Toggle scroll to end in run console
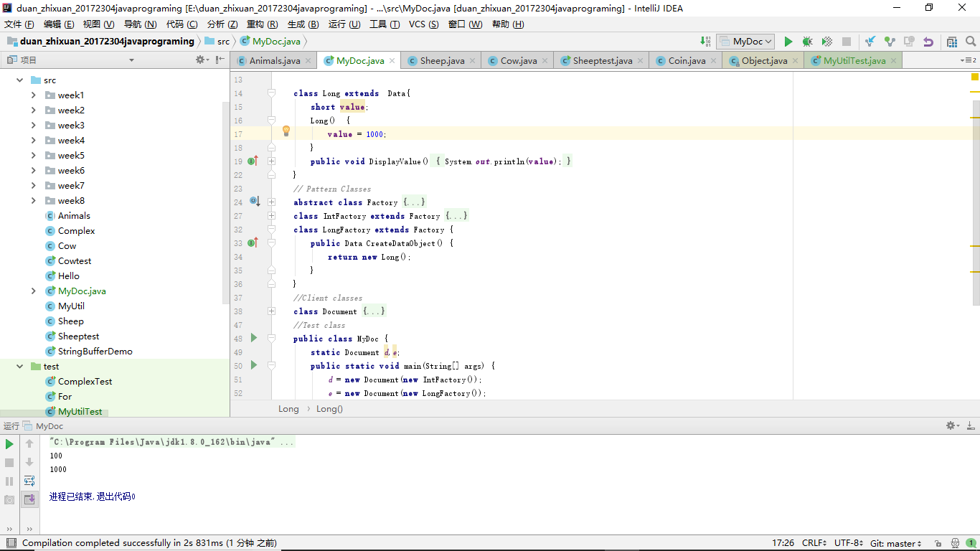 pos(29,499)
